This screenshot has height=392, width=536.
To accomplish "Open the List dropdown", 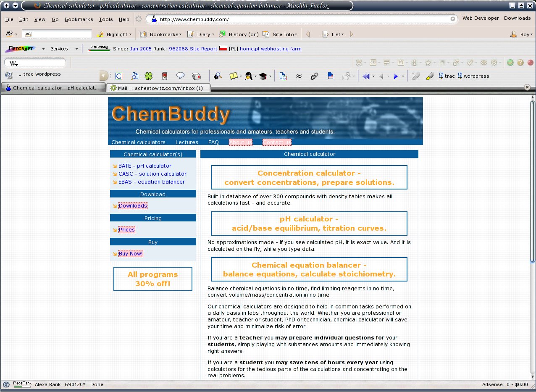I will pos(333,34).
